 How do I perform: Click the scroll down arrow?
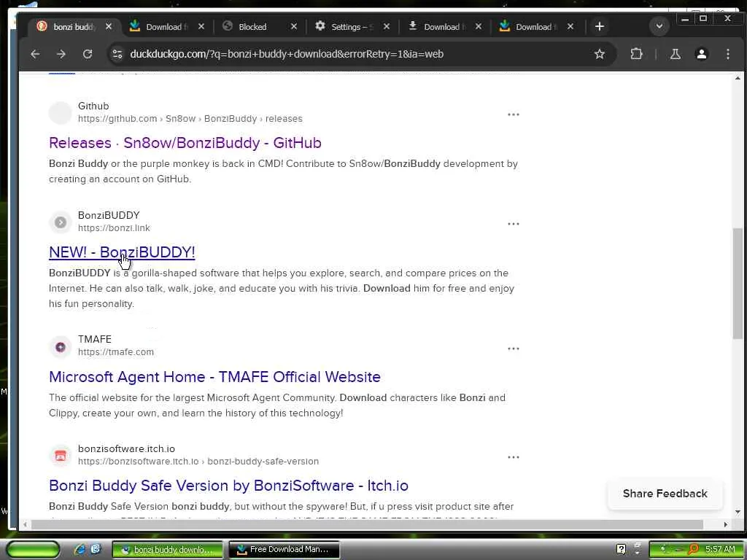click(738, 513)
